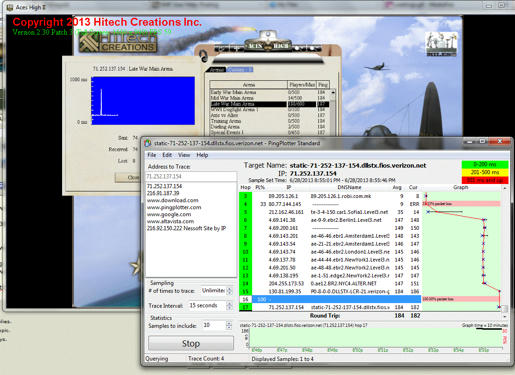Open the PingPlotter File menu

[152, 155]
